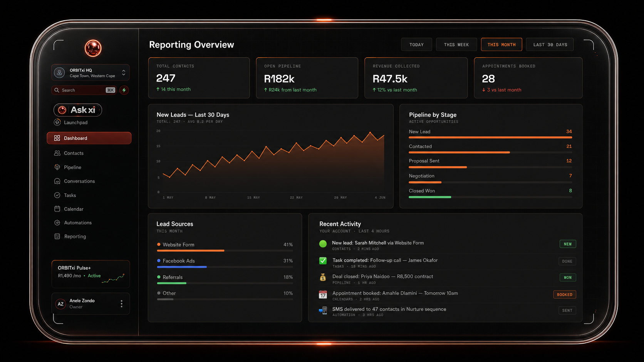Click the Anele Zondo owner name

[x=82, y=301]
